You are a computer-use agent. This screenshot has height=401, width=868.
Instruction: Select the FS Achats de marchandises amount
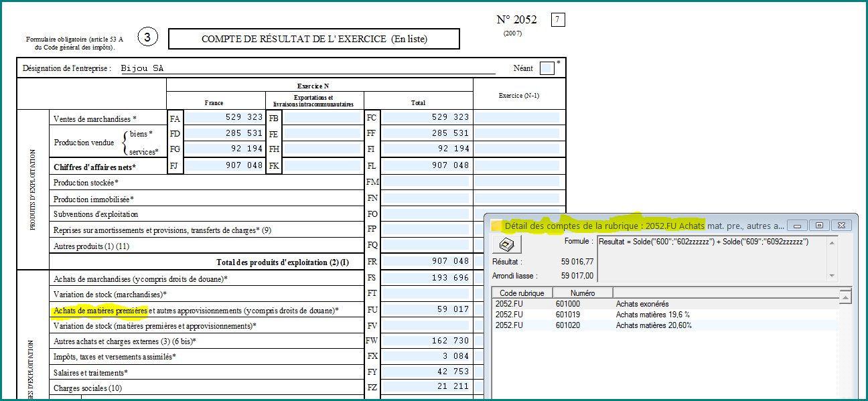(425, 278)
